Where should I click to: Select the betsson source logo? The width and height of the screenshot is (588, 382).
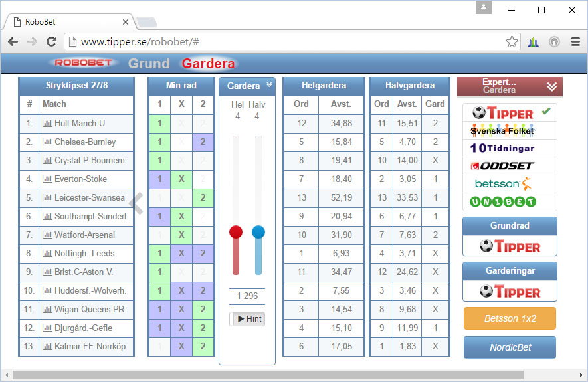click(x=503, y=183)
